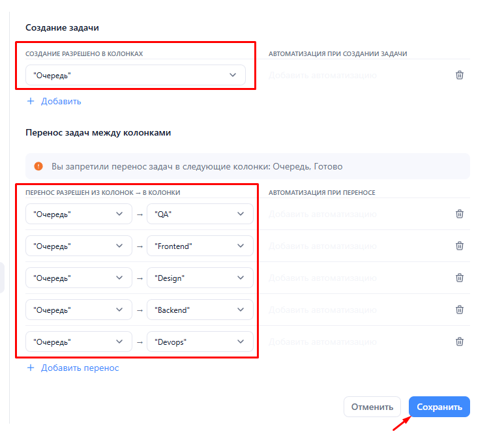Click the orange warning icon in notice banner
Screen dimensions: 504x438
(x=38, y=166)
